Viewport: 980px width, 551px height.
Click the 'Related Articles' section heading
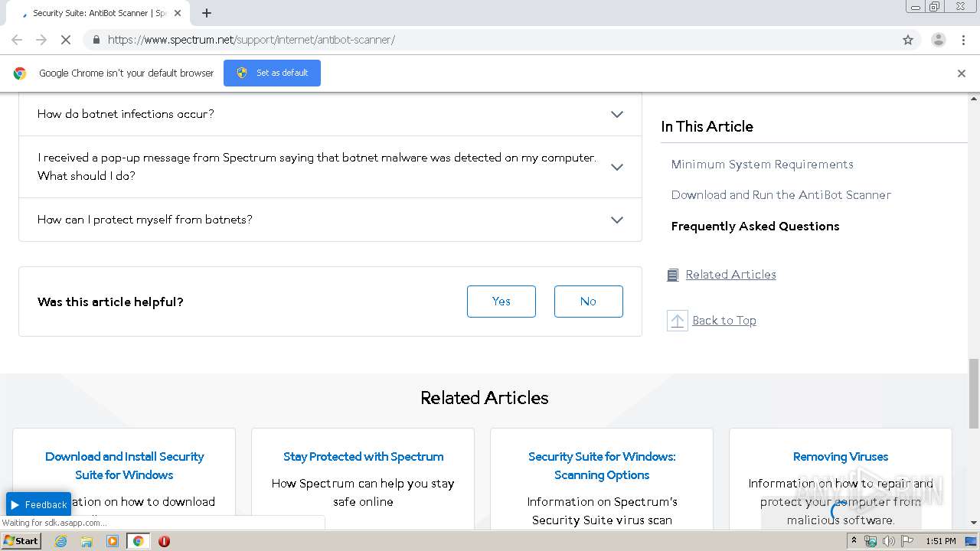click(x=485, y=398)
